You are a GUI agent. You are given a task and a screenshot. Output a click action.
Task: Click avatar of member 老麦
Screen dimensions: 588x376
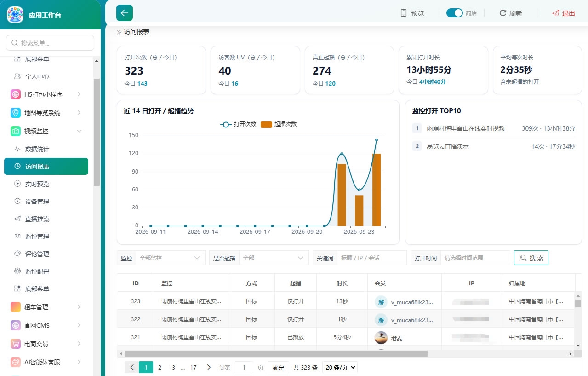pyautogui.click(x=381, y=338)
